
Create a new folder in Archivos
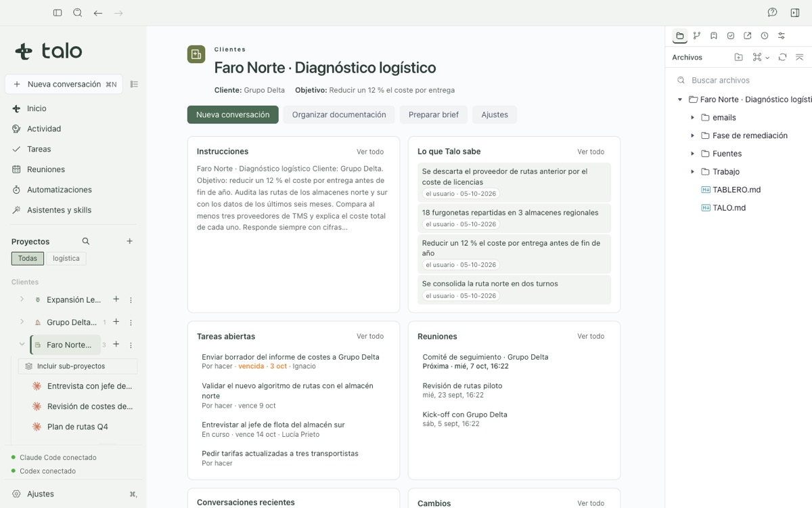[x=738, y=58]
